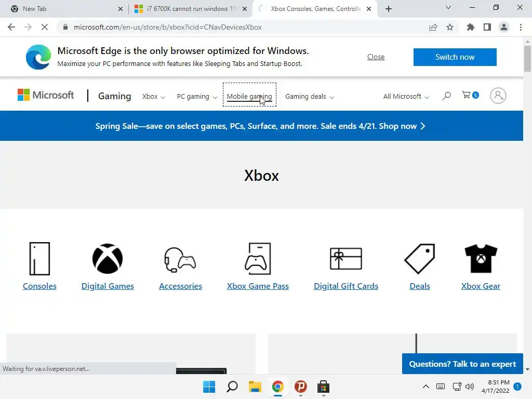Follow the Deals text link
The width and height of the screenshot is (532, 399).
click(420, 286)
